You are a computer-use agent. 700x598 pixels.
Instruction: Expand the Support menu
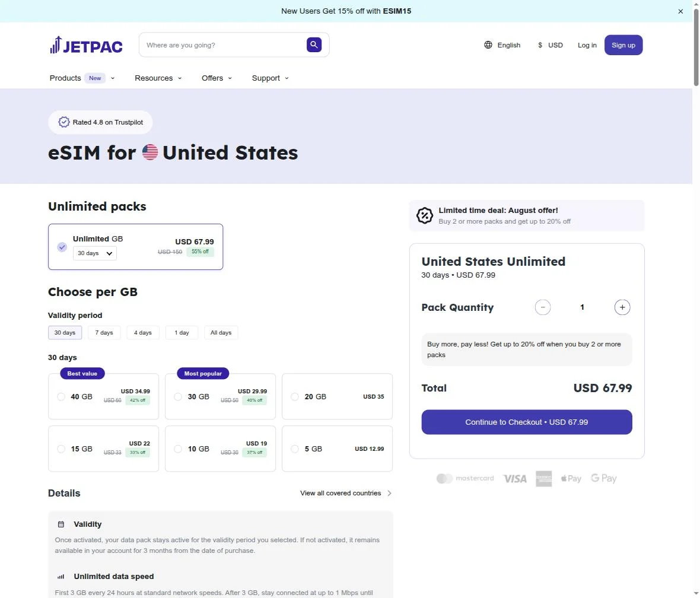[x=270, y=78]
